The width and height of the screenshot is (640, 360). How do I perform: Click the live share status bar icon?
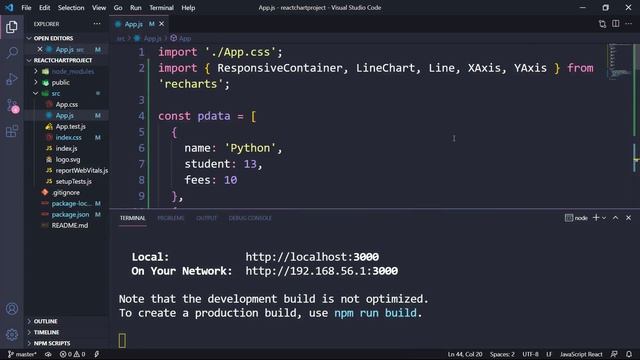[x=97, y=354]
